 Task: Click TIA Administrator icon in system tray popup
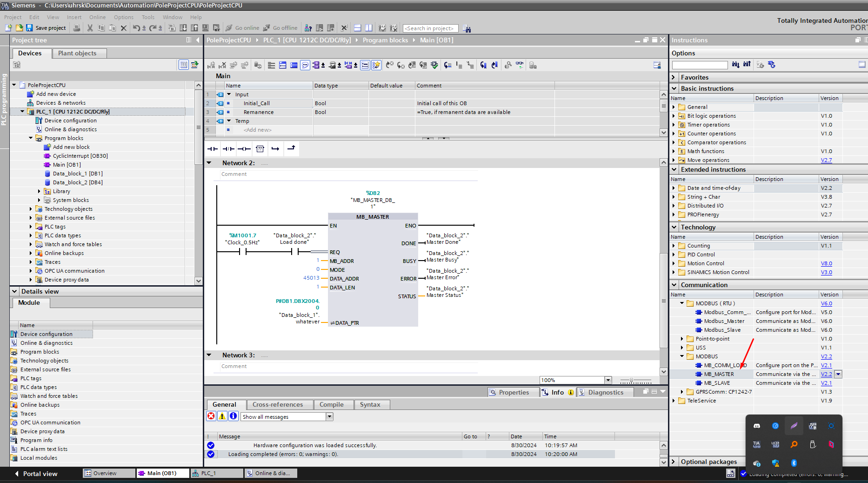[x=757, y=444]
